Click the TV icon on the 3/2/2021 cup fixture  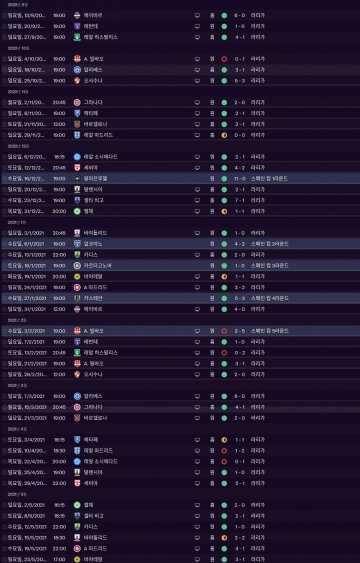click(197, 331)
